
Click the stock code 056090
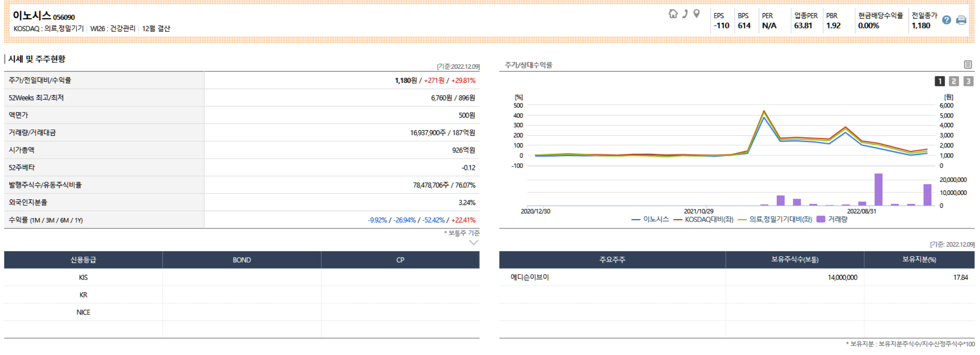pyautogui.click(x=64, y=17)
